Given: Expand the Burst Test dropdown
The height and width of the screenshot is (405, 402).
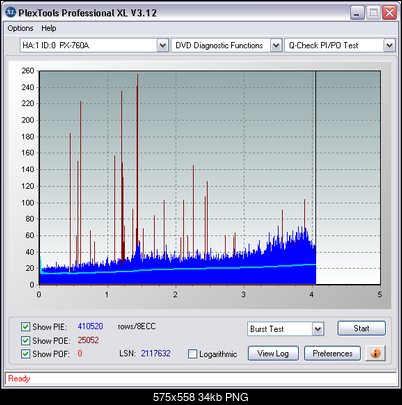Looking at the screenshot, I should 318,329.
